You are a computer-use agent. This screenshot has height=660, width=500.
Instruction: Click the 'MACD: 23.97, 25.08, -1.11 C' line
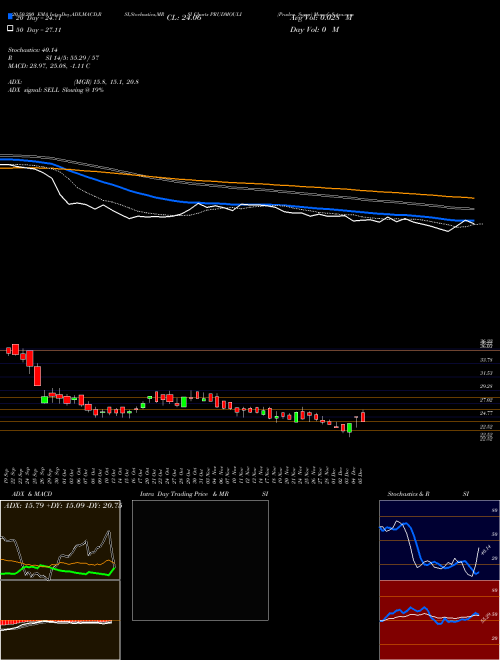coord(49,66)
